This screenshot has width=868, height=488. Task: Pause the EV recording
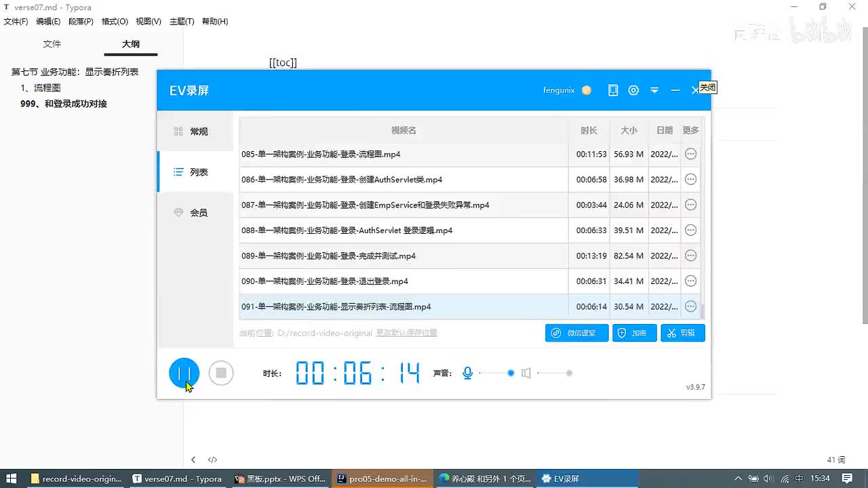(x=184, y=373)
